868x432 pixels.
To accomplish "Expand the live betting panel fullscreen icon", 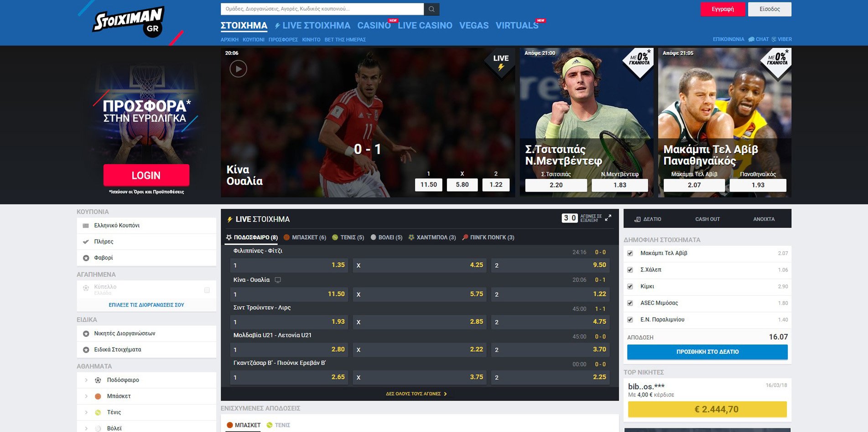I will 608,218.
